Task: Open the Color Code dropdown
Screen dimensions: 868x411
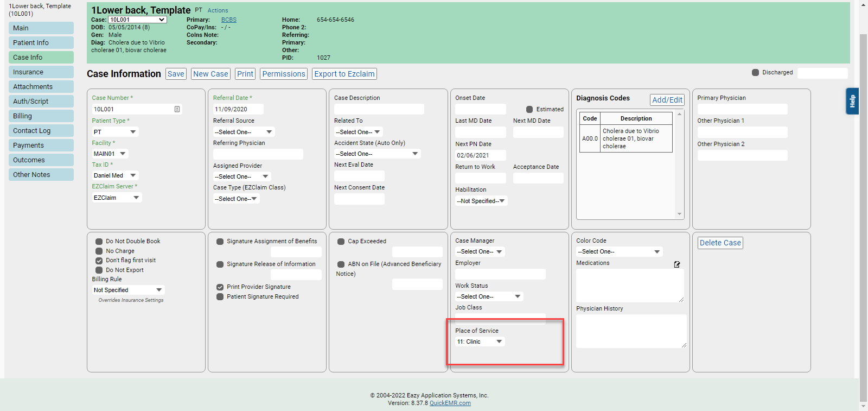Action: point(620,251)
